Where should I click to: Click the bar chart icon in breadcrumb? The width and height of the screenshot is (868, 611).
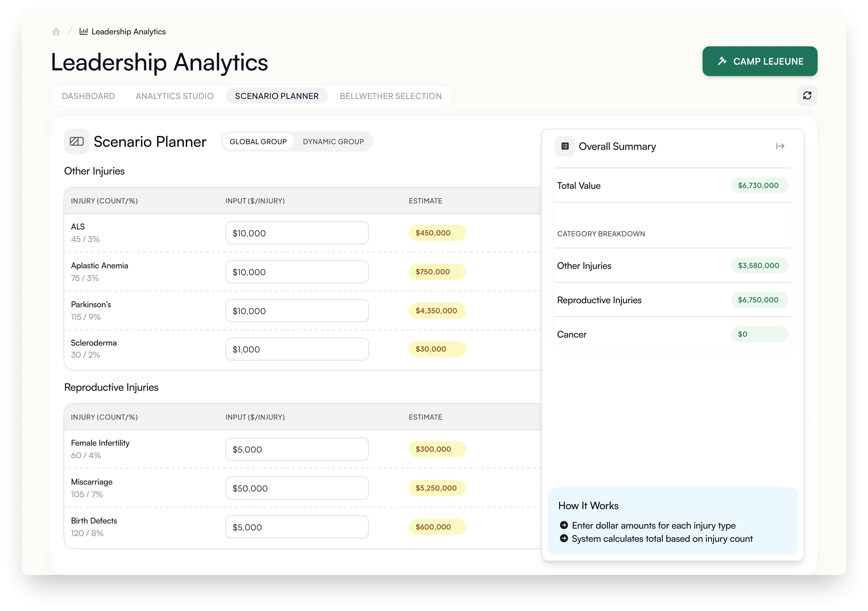tap(84, 31)
